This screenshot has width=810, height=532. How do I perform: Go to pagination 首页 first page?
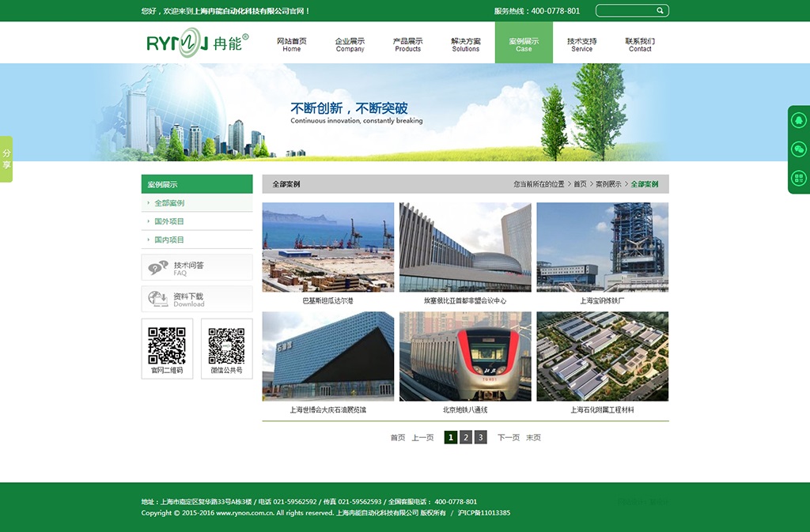[x=398, y=438]
